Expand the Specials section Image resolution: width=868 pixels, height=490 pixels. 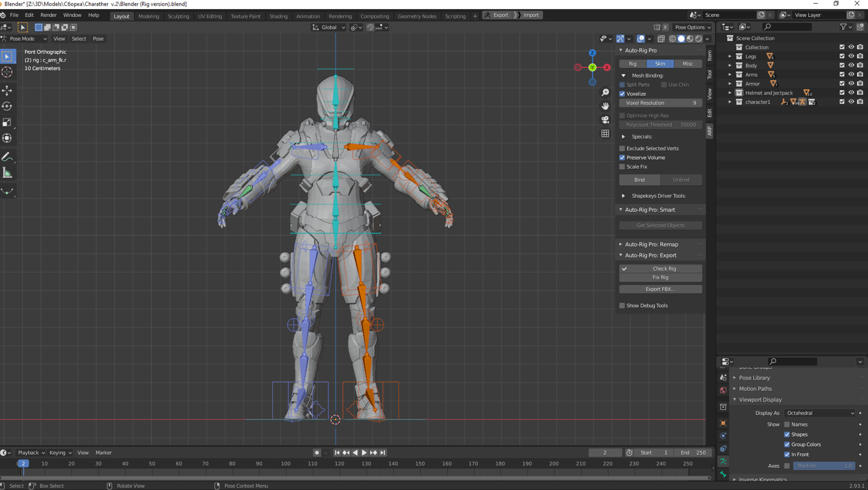coord(624,137)
